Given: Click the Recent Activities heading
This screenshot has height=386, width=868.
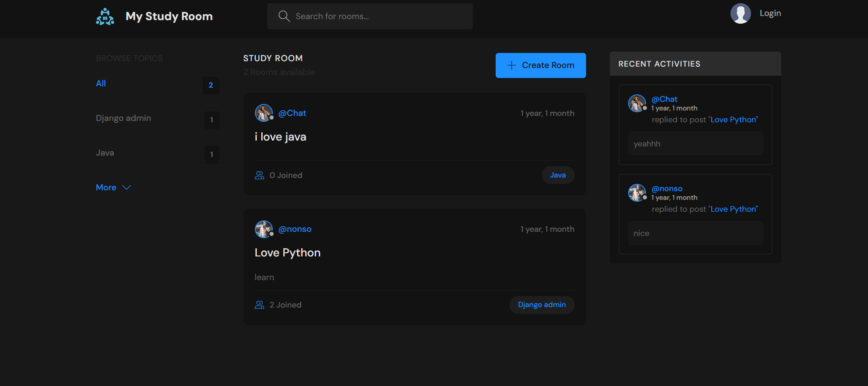Looking at the screenshot, I should [659, 64].
